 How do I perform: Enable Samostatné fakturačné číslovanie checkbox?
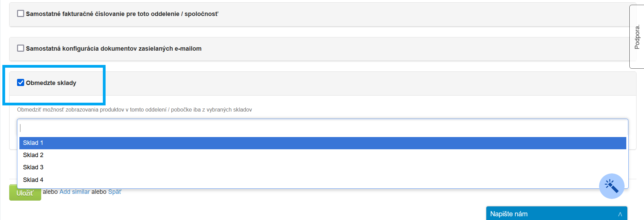coord(21,14)
